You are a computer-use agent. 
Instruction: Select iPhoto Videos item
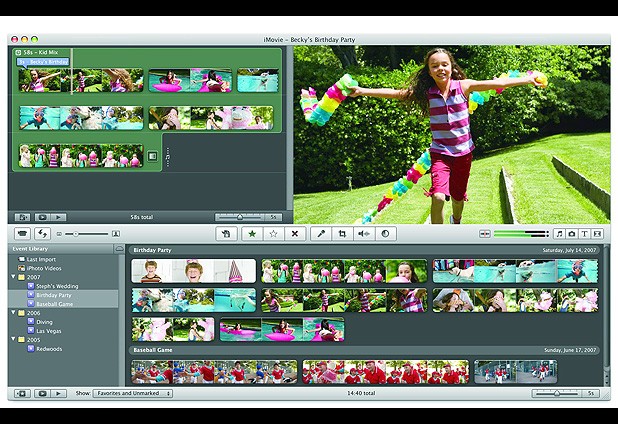tap(44, 268)
